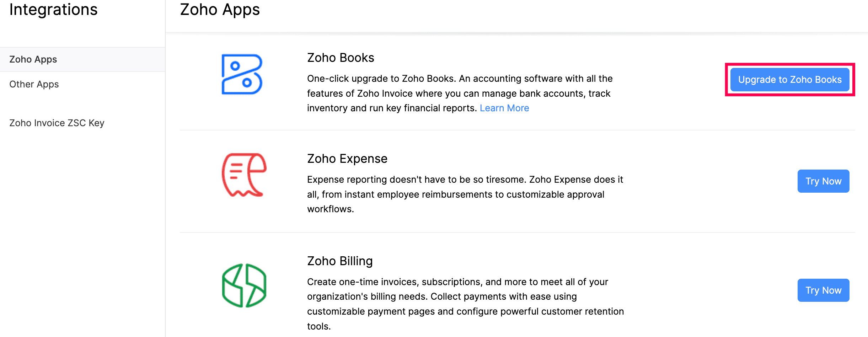Viewport: 868px width, 337px height.
Task: Click the Zoho Apps page heading
Action: pos(220,10)
